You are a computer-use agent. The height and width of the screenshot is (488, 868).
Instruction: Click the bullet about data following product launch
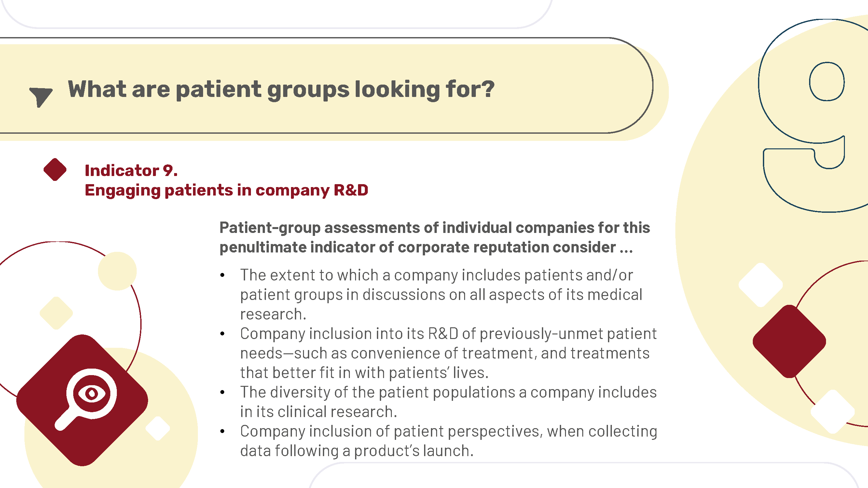[x=448, y=441]
